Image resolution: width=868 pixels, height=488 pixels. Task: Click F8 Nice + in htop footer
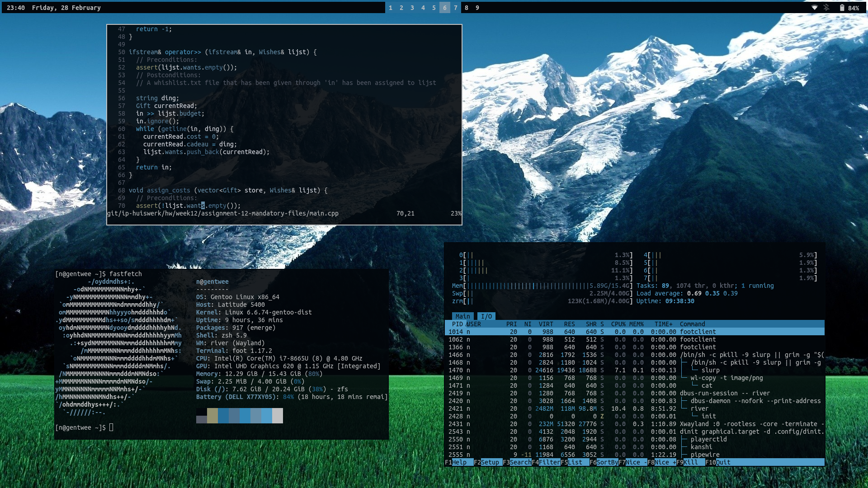662,462
